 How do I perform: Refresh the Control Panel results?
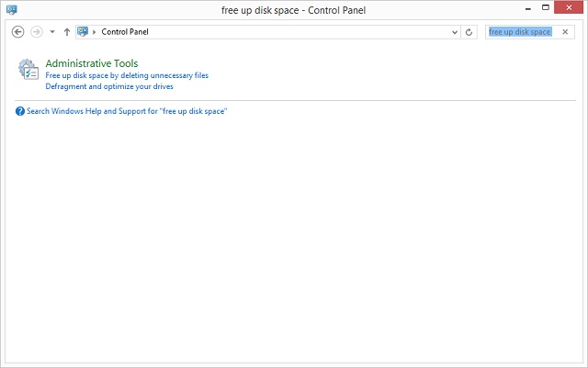point(469,32)
